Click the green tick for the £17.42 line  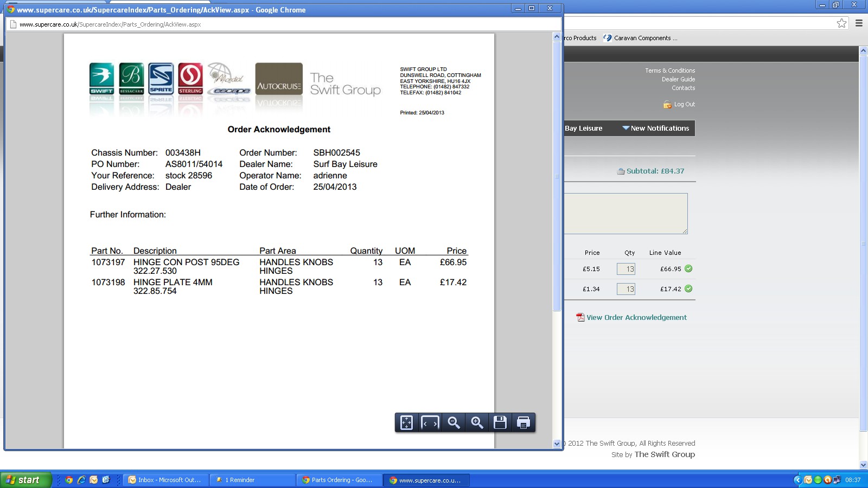688,288
